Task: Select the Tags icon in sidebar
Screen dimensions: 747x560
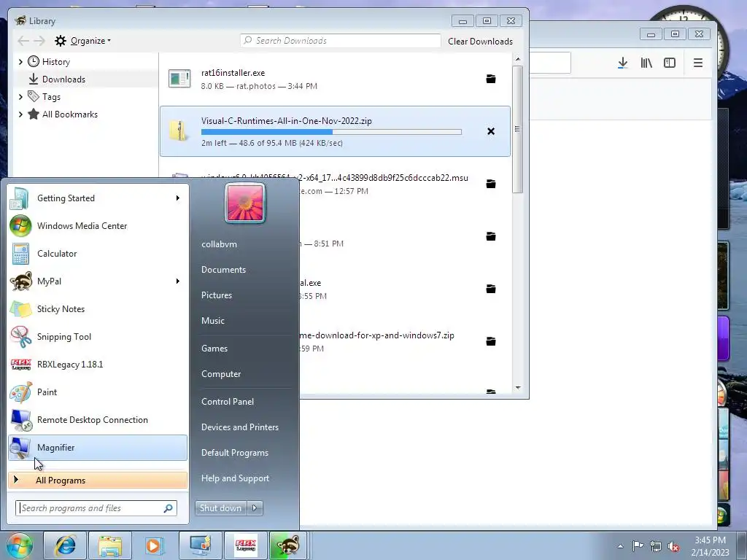Action: (34, 97)
